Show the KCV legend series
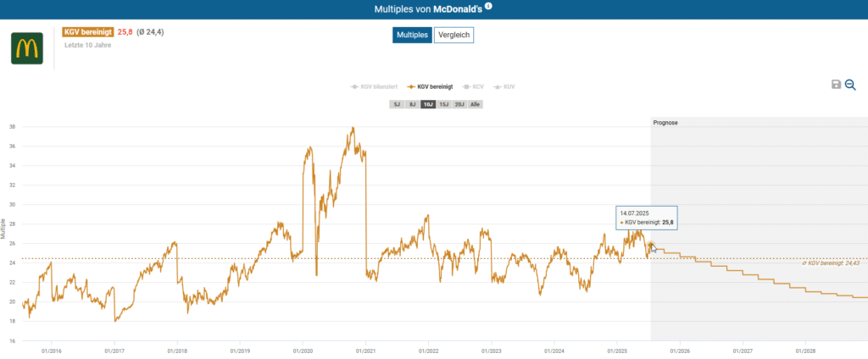 point(476,86)
